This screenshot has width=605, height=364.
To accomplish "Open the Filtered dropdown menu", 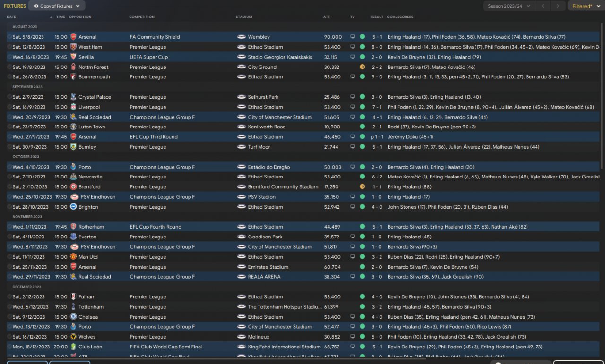I will 585,6.
